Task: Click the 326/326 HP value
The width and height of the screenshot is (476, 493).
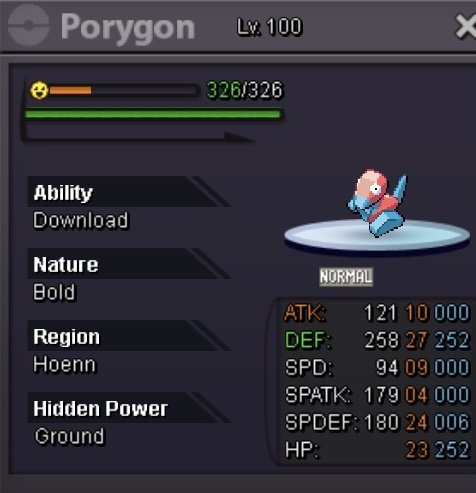Action: click(x=244, y=90)
